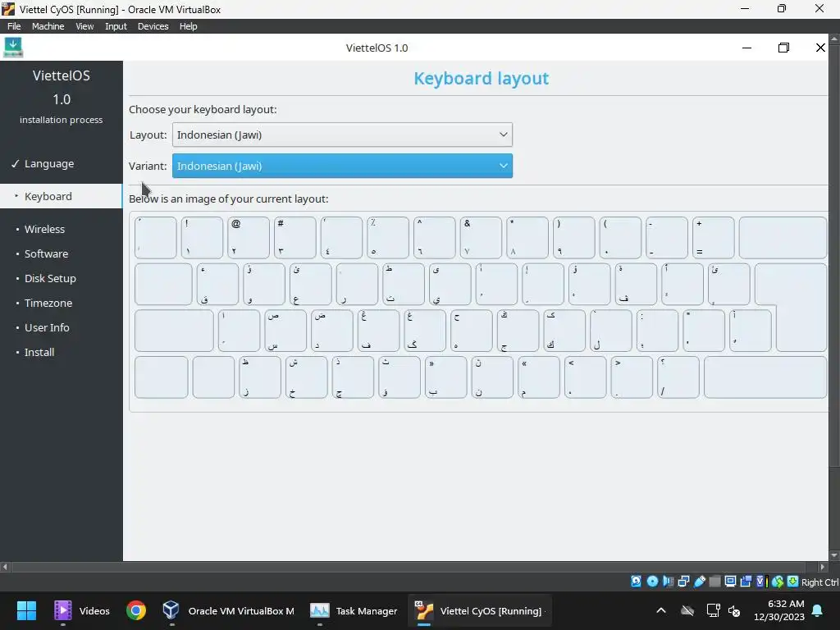
Task: Open the notifications bell icon
Action: click(x=818, y=610)
